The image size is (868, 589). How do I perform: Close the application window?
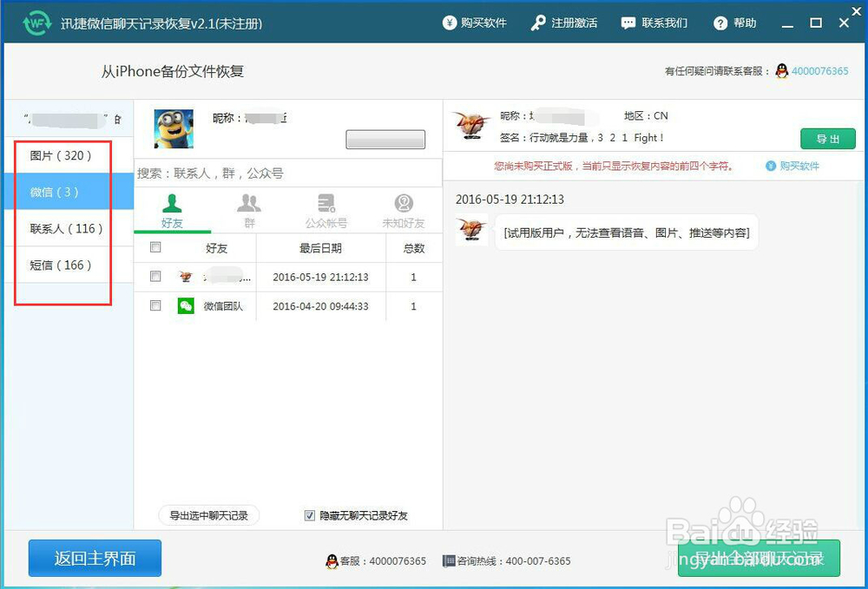(844, 23)
